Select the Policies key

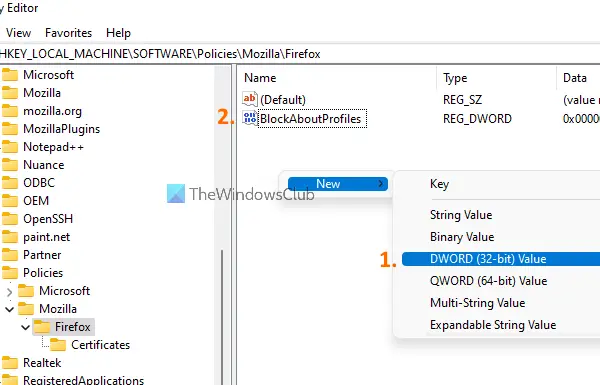point(43,273)
